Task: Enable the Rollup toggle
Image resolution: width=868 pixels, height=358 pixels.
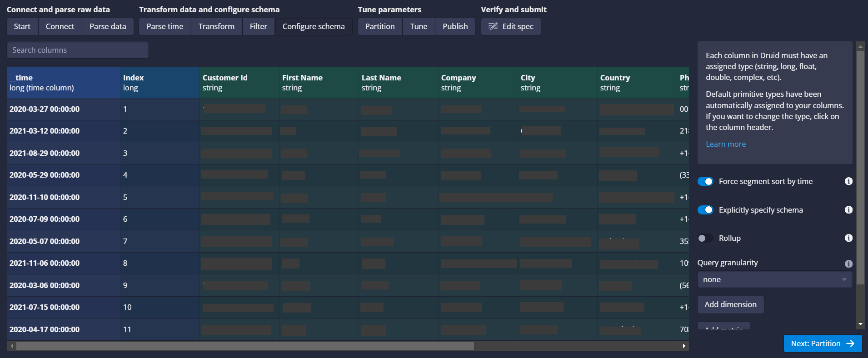Action: click(705, 238)
